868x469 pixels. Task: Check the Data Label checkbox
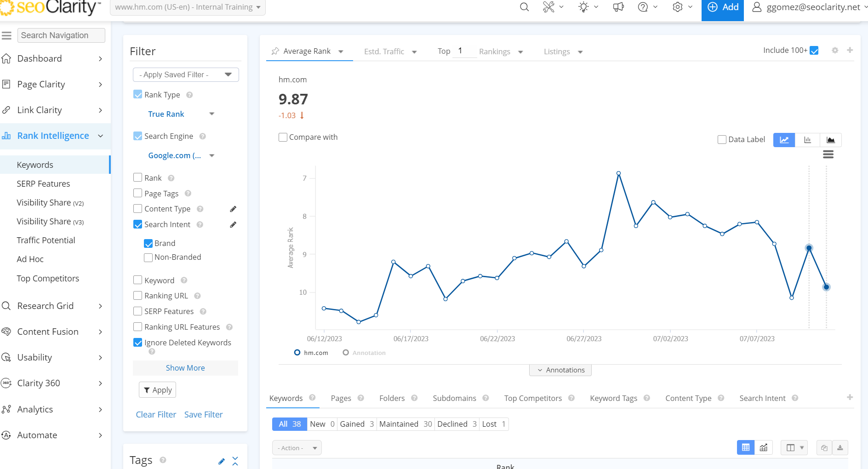(x=722, y=140)
